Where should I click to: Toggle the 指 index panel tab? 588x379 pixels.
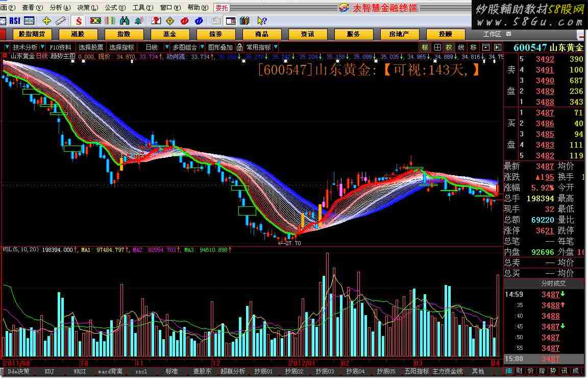click(542, 371)
